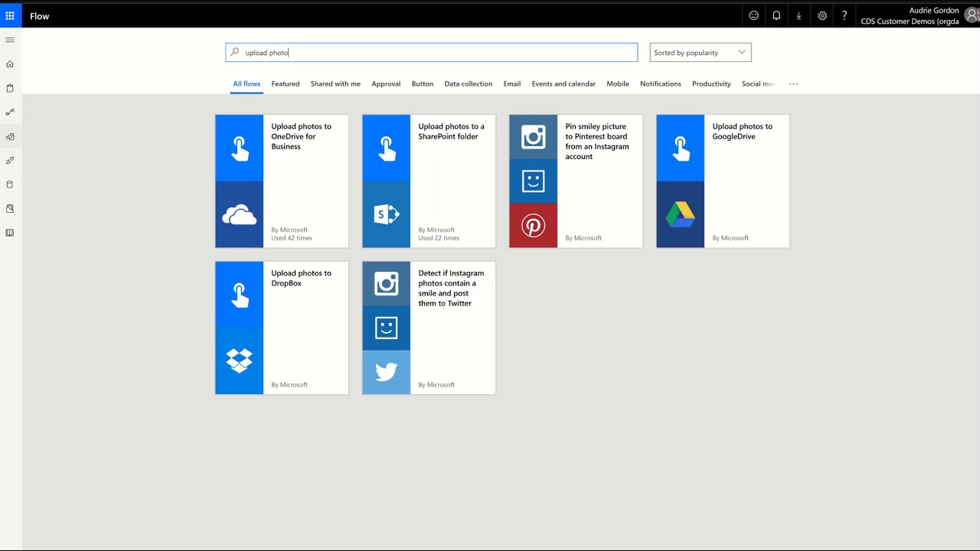
Task: Open notifications bell icon
Action: 776,15
